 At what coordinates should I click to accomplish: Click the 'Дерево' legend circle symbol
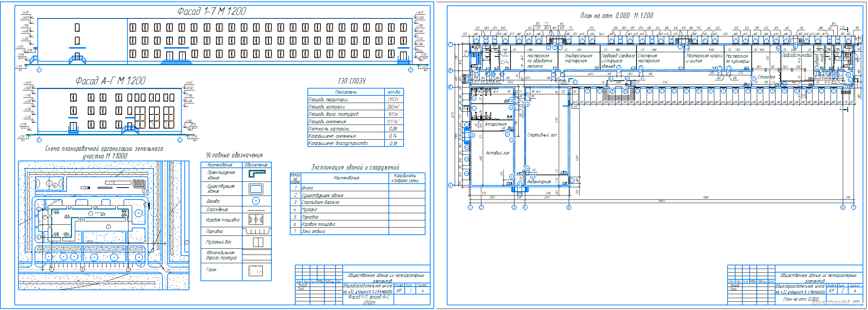(x=256, y=201)
